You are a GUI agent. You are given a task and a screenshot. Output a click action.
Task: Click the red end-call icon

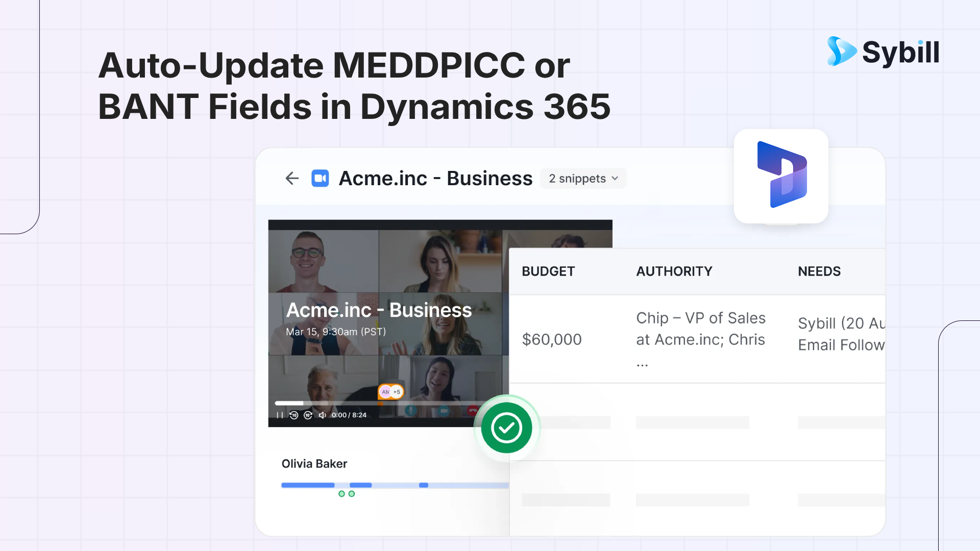[x=473, y=410]
